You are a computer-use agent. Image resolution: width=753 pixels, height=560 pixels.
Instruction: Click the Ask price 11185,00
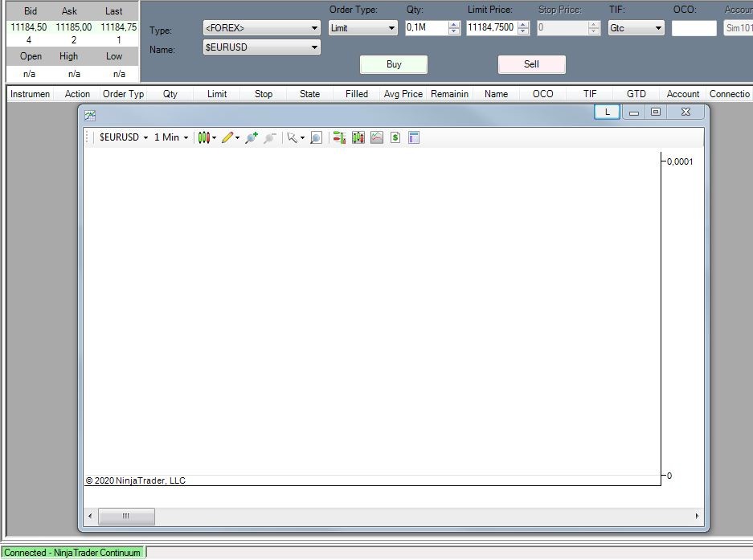click(x=73, y=27)
